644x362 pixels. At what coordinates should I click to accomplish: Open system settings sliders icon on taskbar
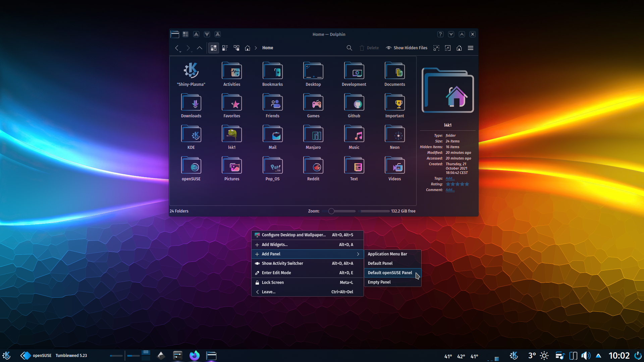177,356
